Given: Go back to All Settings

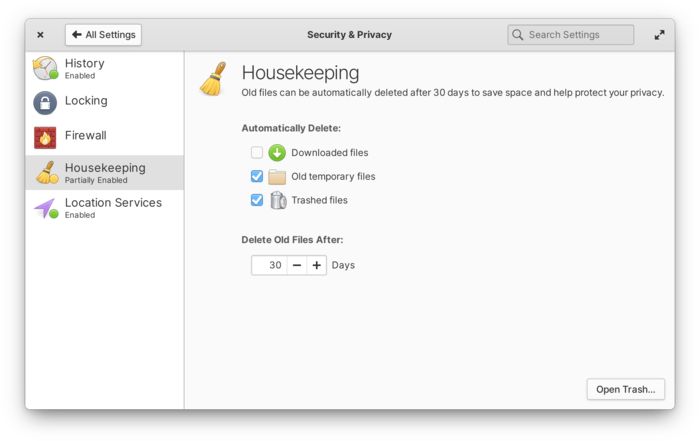Looking at the screenshot, I should pyautogui.click(x=104, y=35).
